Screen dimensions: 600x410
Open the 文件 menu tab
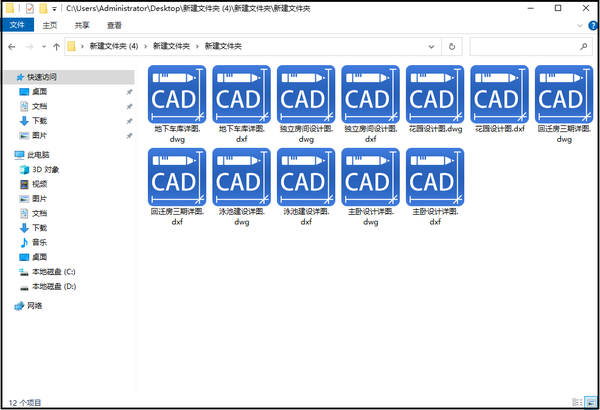pos(17,25)
